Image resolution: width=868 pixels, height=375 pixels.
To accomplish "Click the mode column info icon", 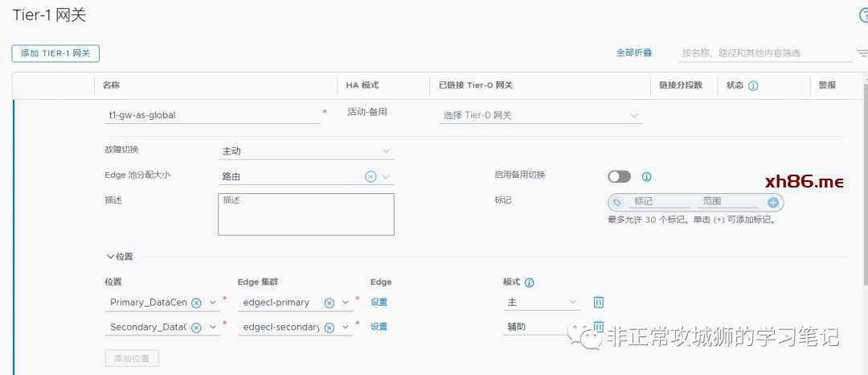I will [530, 282].
